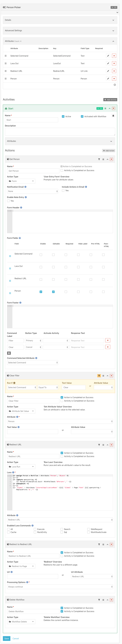Collapse the Get Person action panel

107,159
